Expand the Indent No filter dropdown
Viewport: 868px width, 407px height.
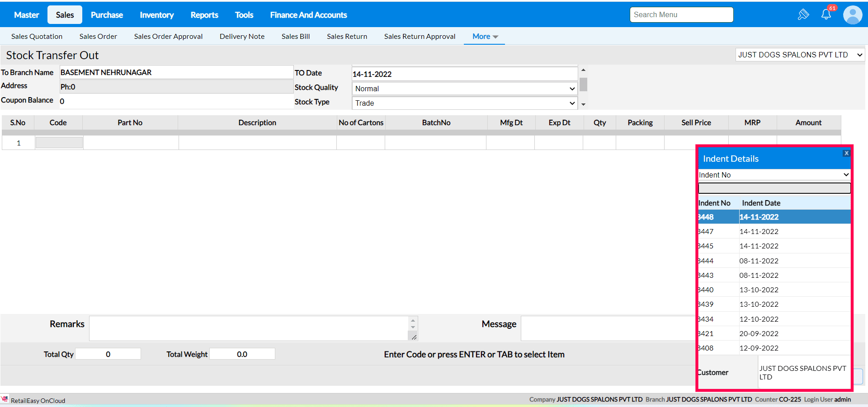pyautogui.click(x=774, y=175)
